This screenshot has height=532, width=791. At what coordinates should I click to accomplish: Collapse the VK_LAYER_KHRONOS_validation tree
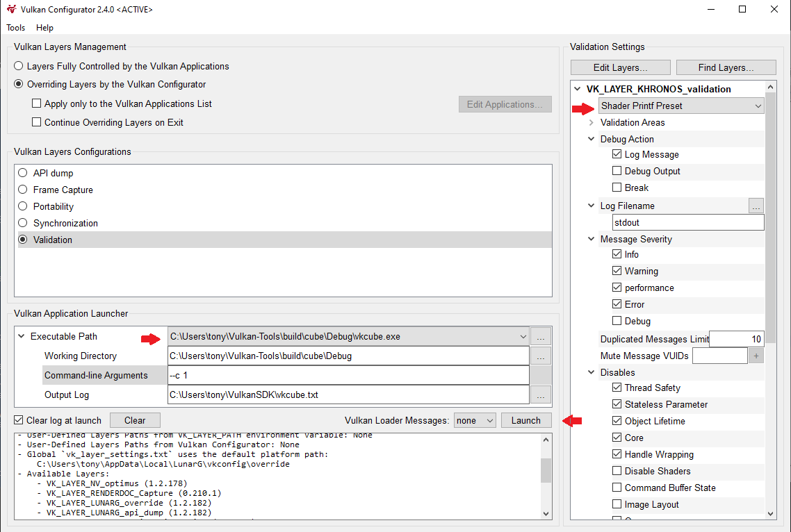tap(577, 89)
